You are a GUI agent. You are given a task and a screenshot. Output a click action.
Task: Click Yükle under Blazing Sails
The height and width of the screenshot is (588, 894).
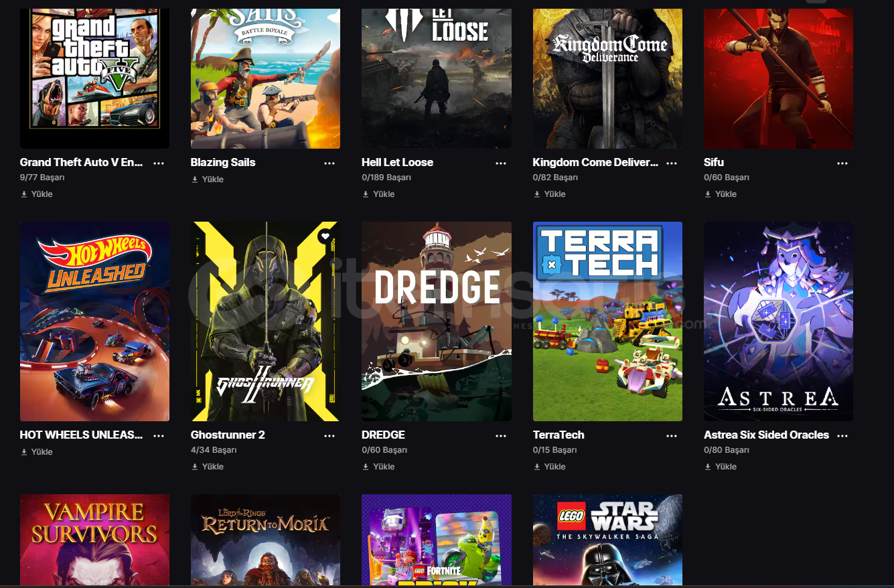(x=208, y=179)
